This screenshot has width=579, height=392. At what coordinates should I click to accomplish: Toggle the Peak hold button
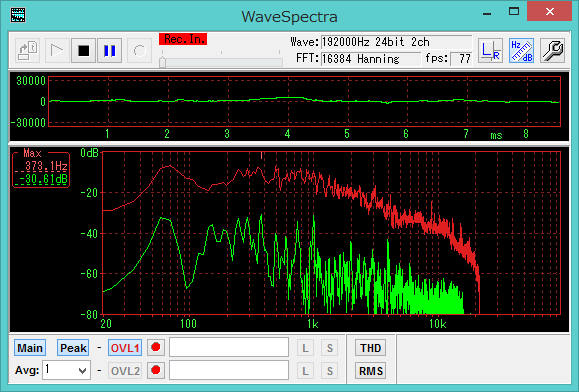click(x=73, y=348)
